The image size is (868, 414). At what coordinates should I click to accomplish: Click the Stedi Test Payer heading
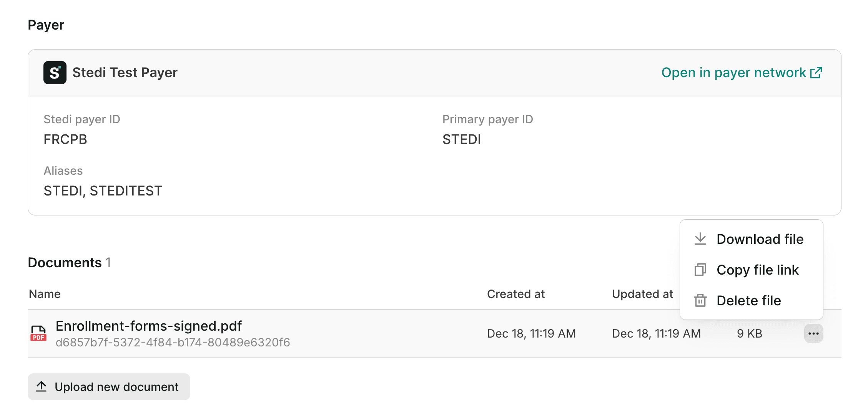(x=125, y=73)
